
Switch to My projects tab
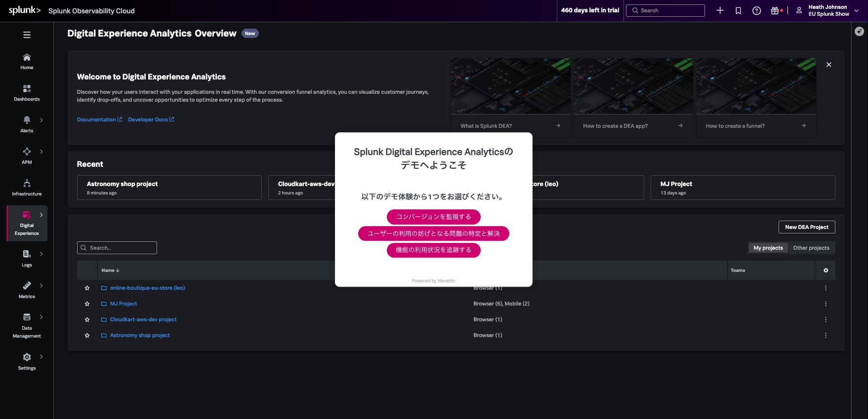click(768, 248)
